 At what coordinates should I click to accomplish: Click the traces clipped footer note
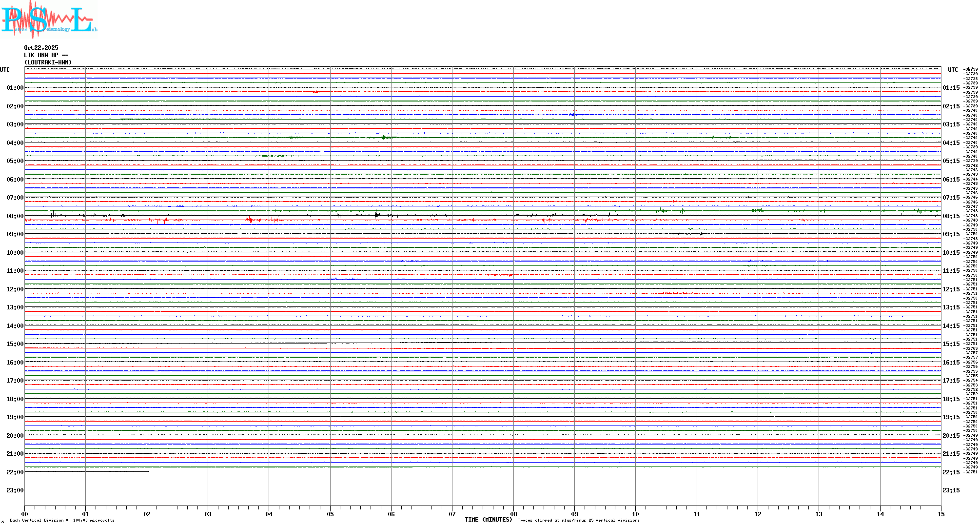(578, 520)
